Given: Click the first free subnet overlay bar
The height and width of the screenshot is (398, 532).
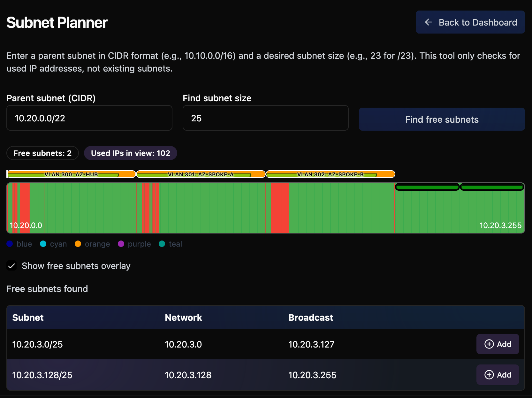Looking at the screenshot, I should [x=427, y=187].
